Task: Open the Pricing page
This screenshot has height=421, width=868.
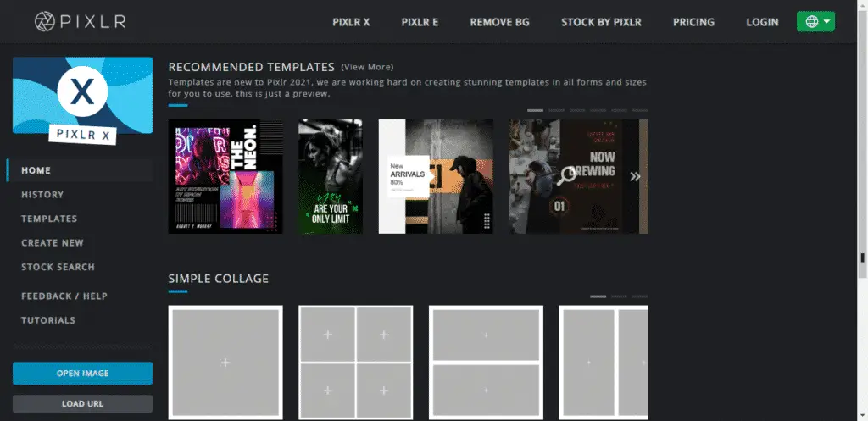Action: (x=693, y=22)
